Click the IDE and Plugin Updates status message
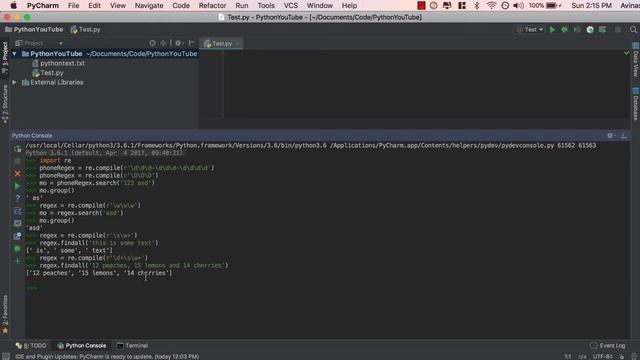640x360 pixels. click(x=107, y=356)
